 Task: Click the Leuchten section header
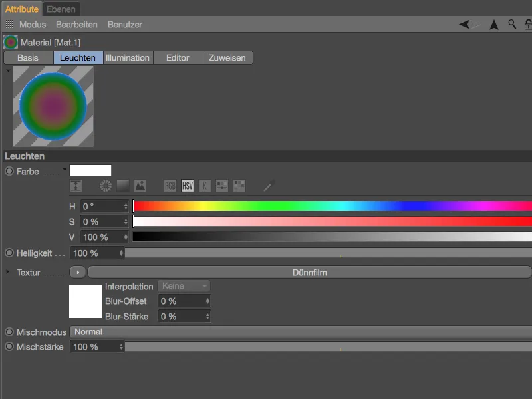tap(267, 156)
